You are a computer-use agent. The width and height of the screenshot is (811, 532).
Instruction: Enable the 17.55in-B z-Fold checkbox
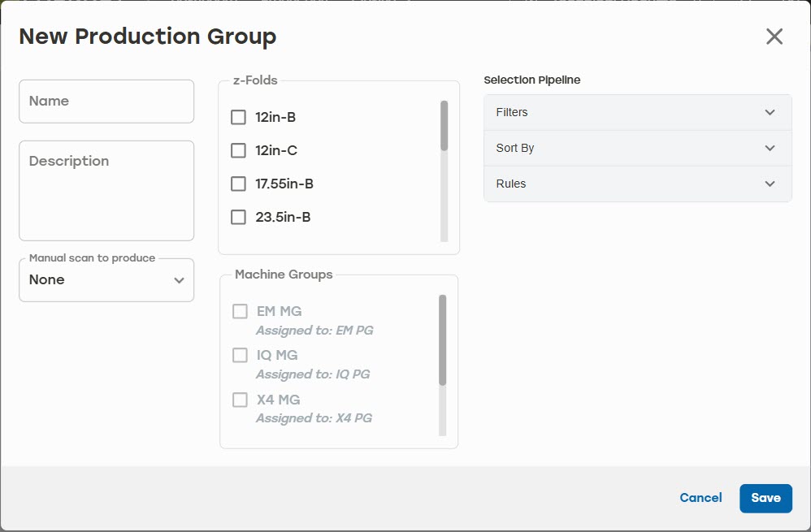[238, 184]
